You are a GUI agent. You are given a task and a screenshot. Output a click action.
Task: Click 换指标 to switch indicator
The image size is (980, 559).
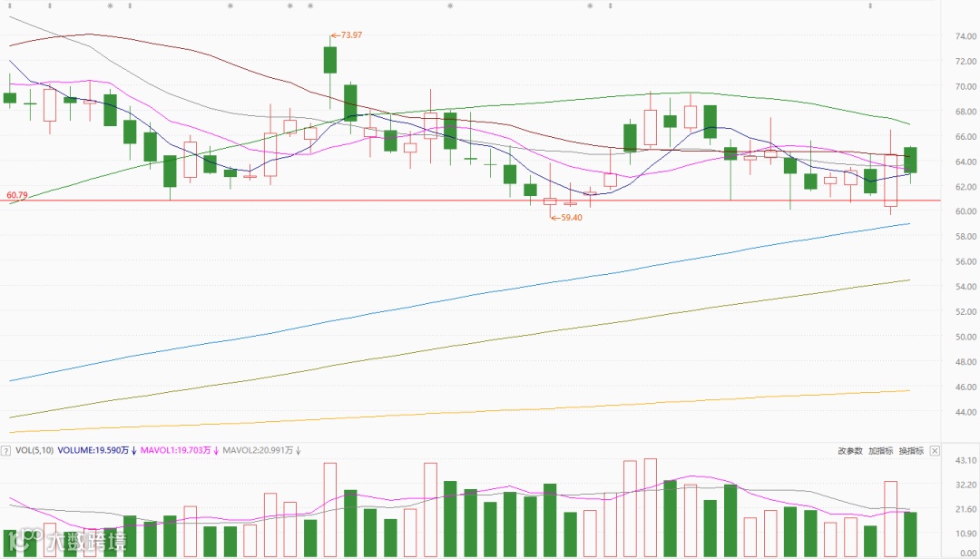pos(911,450)
